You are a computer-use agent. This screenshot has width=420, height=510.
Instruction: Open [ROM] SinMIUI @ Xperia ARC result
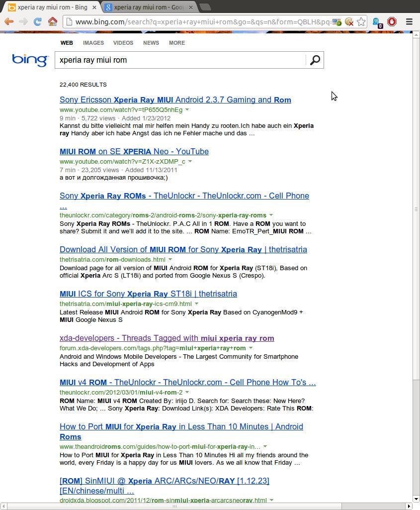(x=165, y=481)
